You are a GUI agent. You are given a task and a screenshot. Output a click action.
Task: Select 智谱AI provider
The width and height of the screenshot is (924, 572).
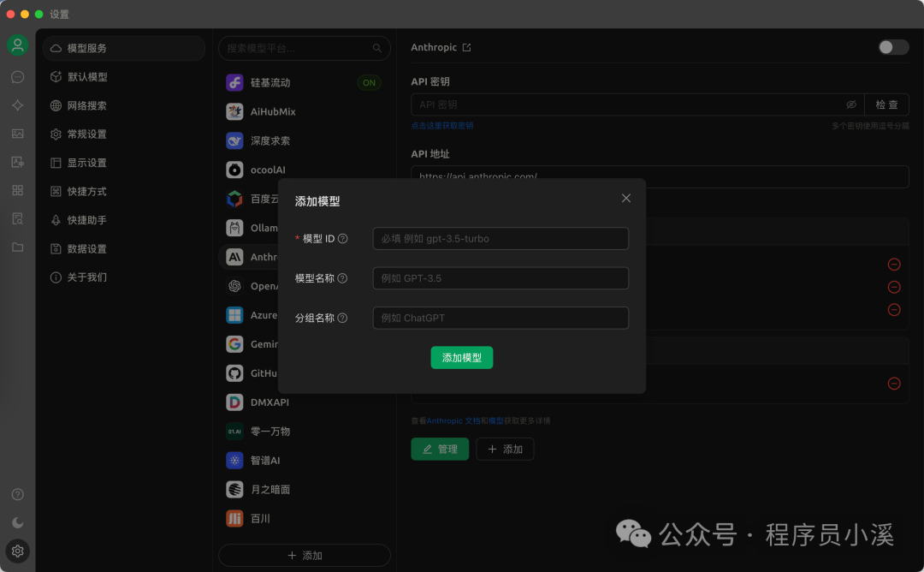coord(304,460)
